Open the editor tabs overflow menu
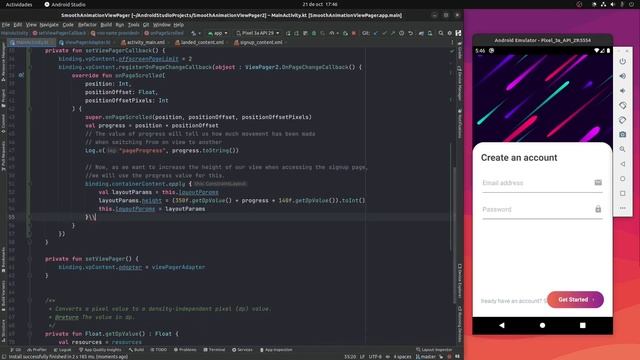The width and height of the screenshot is (640, 360). click(x=452, y=42)
